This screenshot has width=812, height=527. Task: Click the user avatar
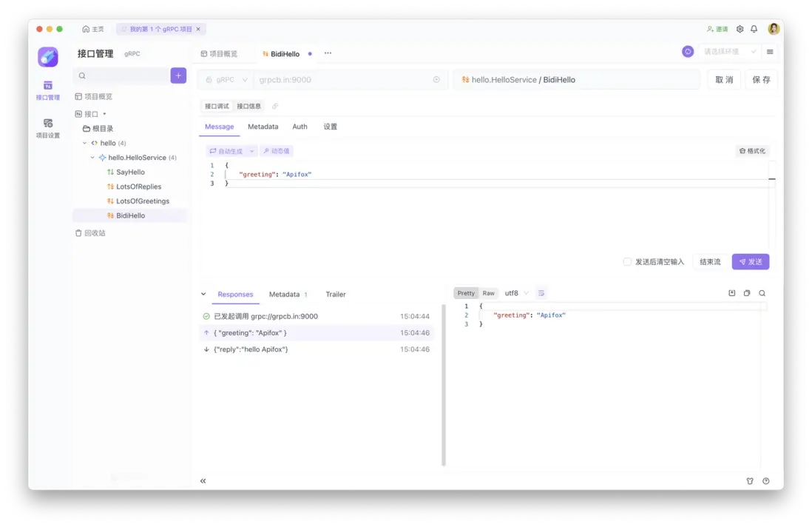(x=774, y=29)
